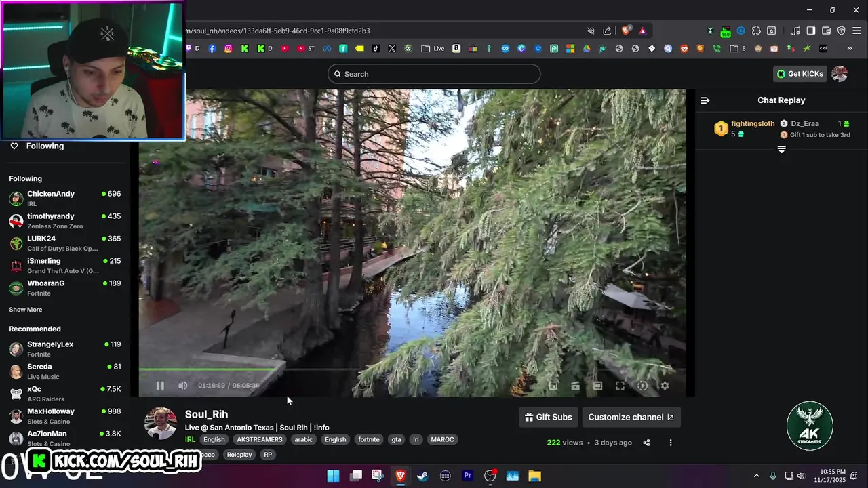Open the three-dot video options menu
This screenshot has width=868, height=488.
pos(671,443)
